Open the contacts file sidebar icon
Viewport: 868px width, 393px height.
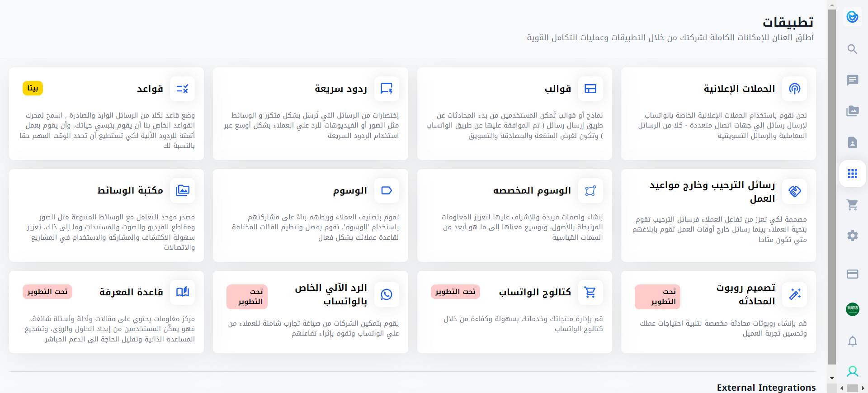tap(852, 142)
